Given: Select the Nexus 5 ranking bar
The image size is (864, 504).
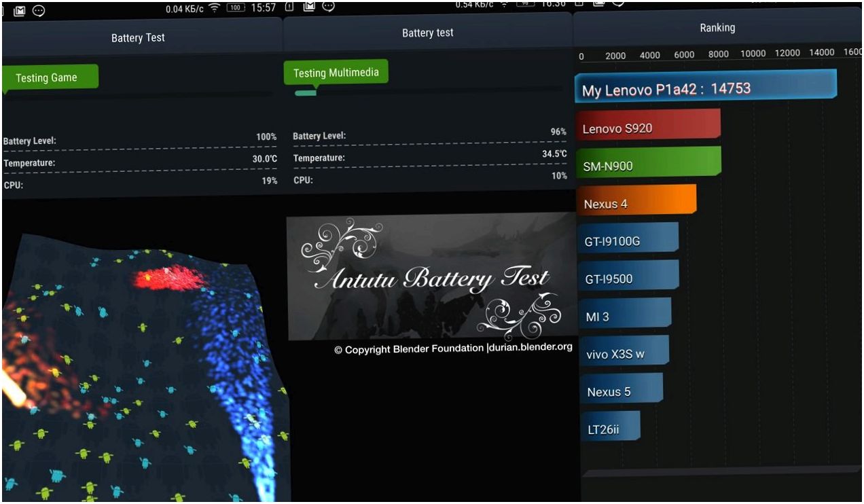Looking at the screenshot, I should [620, 390].
